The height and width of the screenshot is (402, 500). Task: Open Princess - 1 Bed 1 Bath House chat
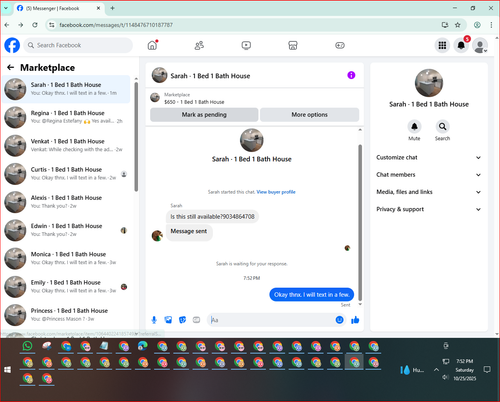66,315
